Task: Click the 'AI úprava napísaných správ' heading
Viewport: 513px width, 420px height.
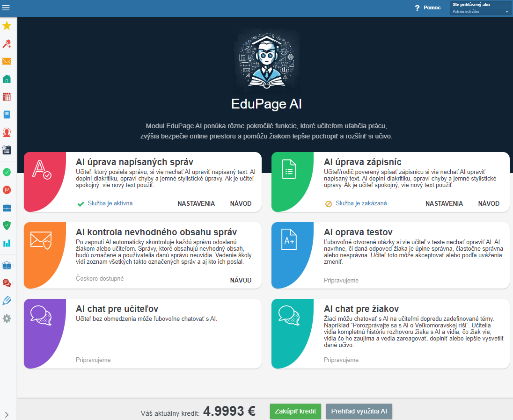Action: (134, 162)
